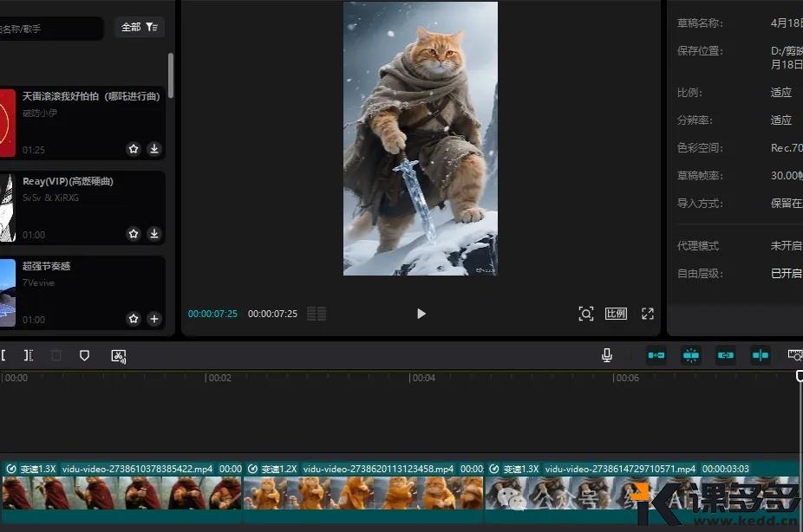The width and height of the screenshot is (803, 532).
Task: Click the microphone record voiceover icon
Action: point(607,355)
